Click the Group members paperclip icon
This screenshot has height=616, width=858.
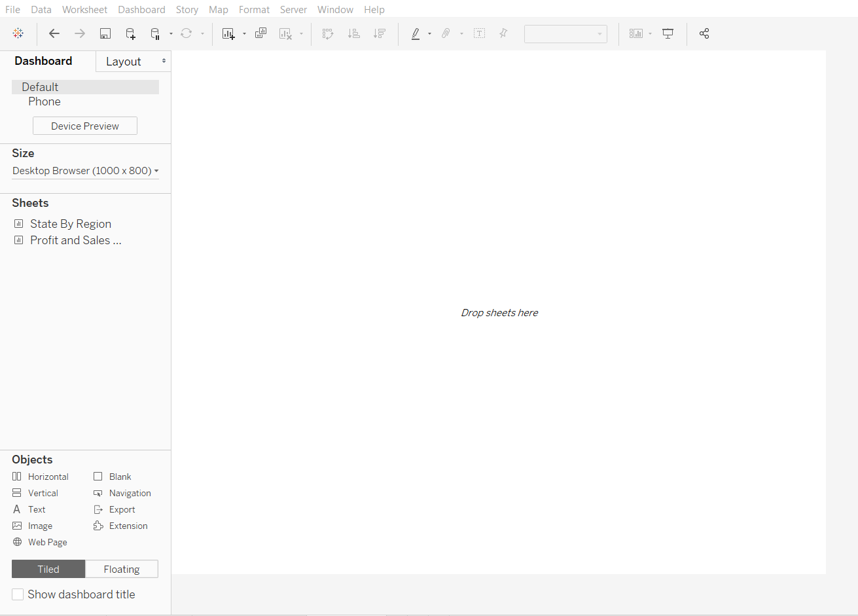click(446, 33)
